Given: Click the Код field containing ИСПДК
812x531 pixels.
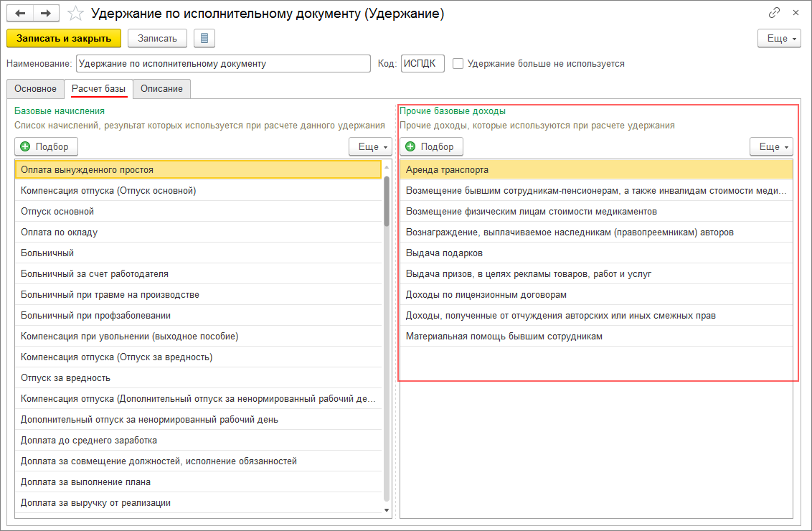Looking at the screenshot, I should (422, 63).
